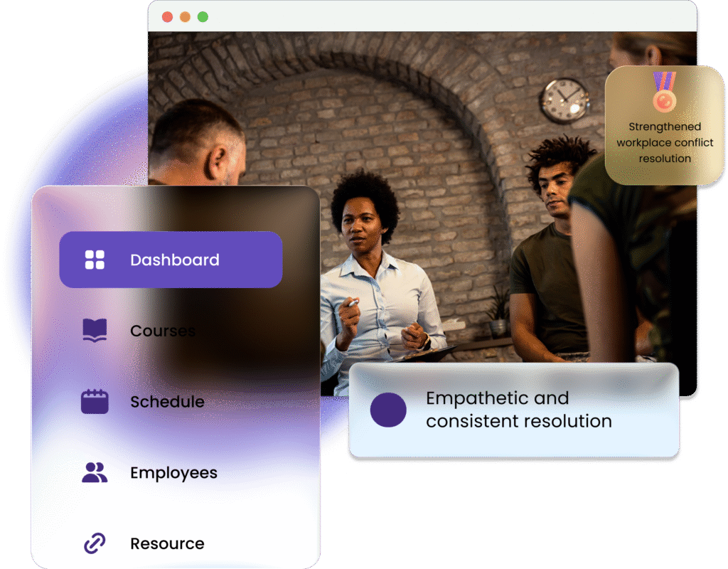Open the Employees text label
The width and height of the screenshot is (728, 569).
click(173, 473)
